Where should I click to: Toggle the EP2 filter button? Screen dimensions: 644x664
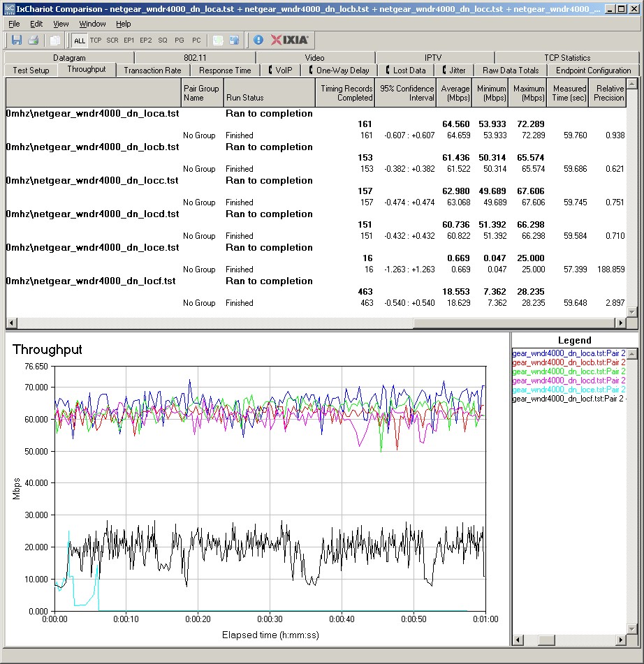tap(146, 40)
